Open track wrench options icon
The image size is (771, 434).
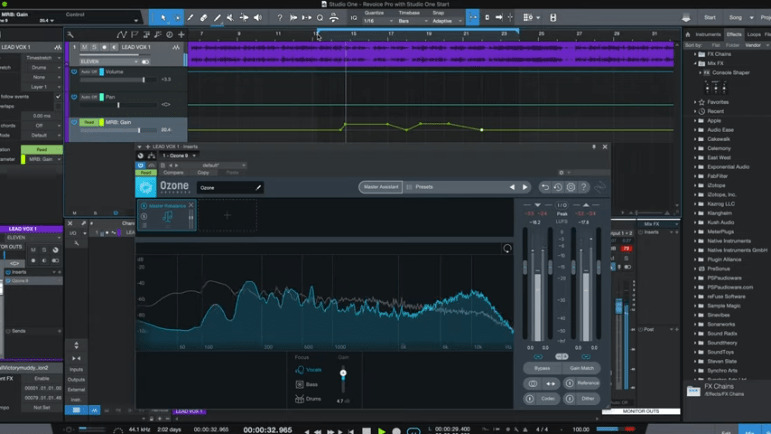(x=70, y=34)
